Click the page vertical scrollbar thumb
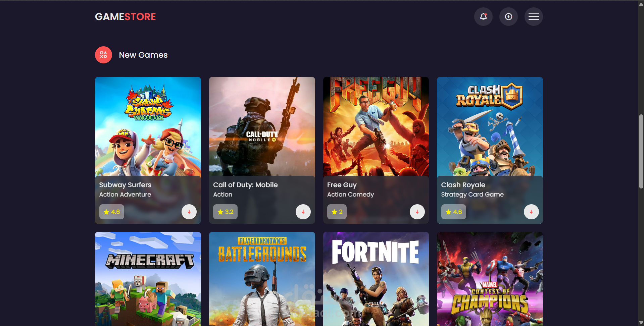 click(641, 152)
